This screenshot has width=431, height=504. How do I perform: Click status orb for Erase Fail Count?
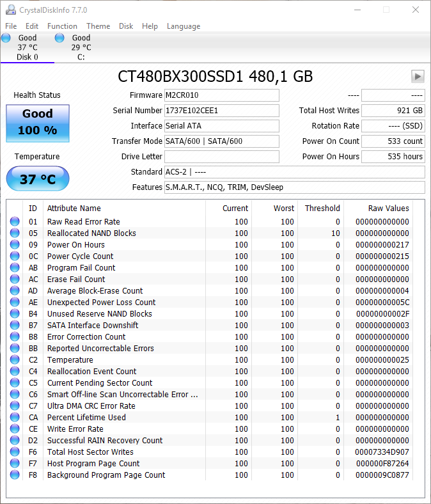(x=15, y=279)
